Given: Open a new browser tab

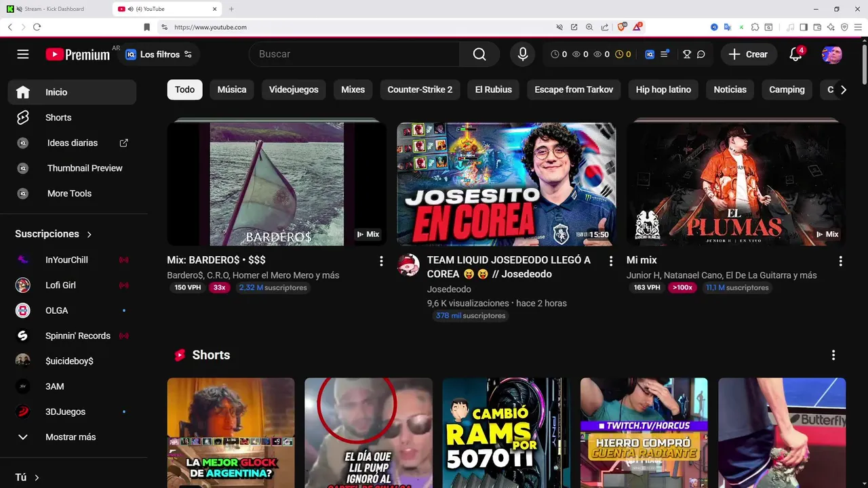Looking at the screenshot, I should click(x=231, y=9).
